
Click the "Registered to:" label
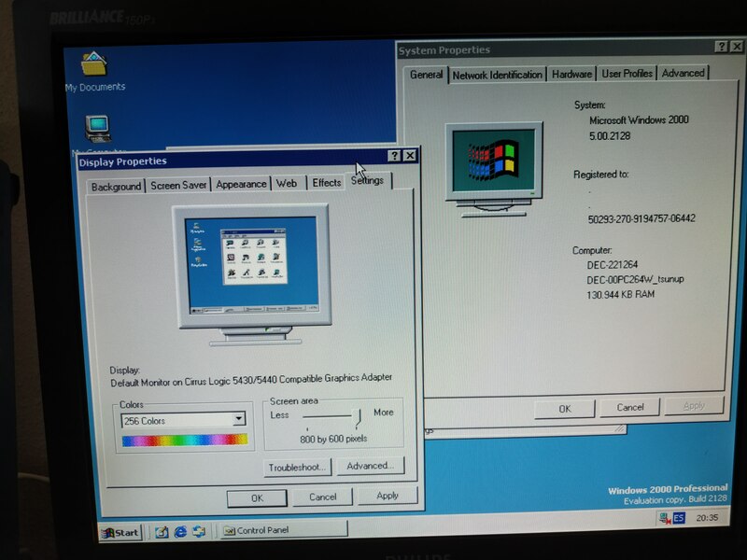click(x=600, y=175)
